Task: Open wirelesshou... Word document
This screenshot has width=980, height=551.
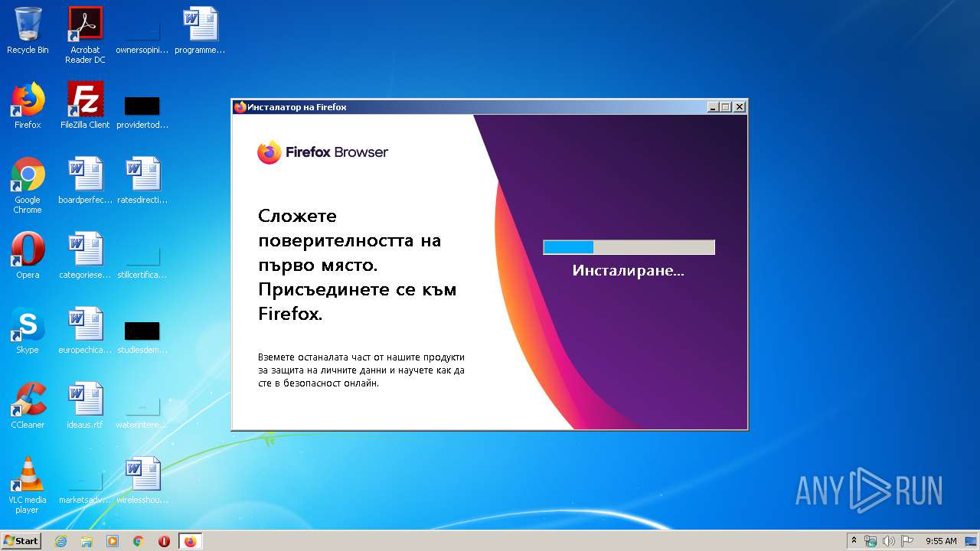Action: click(x=142, y=481)
